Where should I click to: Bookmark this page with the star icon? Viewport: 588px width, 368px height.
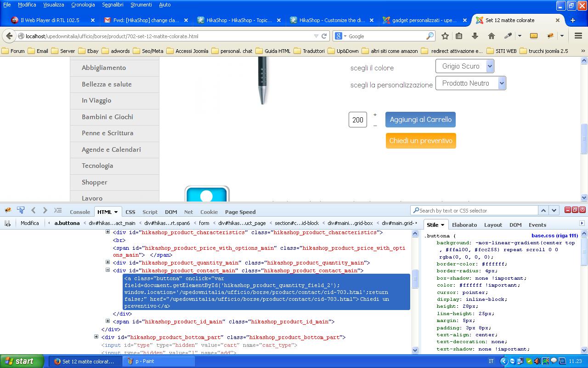pyautogui.click(x=445, y=36)
